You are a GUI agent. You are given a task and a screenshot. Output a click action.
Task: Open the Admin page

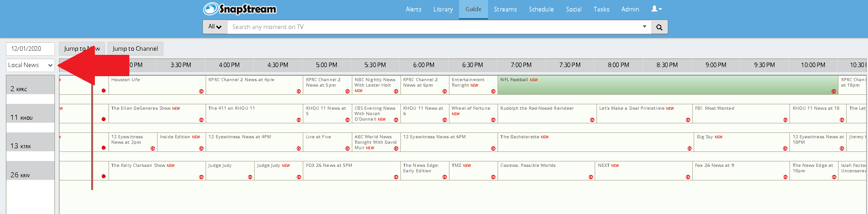630,9
